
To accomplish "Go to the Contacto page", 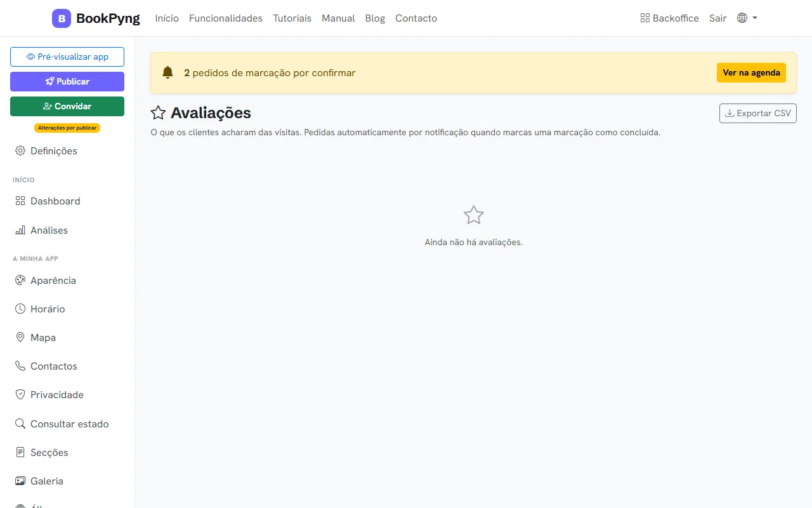I will [x=416, y=18].
